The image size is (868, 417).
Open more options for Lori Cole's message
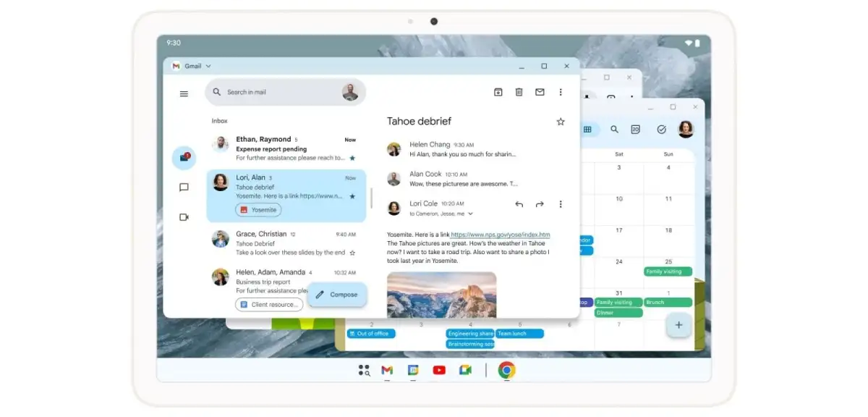click(560, 204)
